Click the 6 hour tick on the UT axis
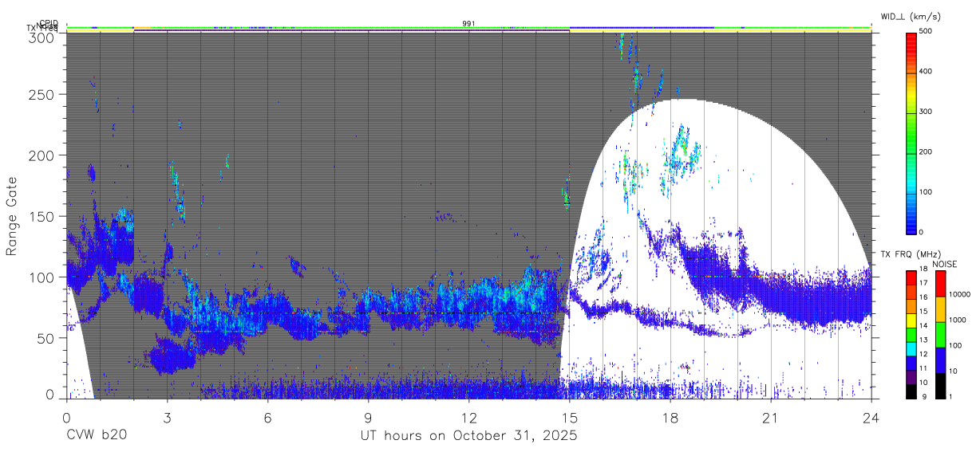 [267, 417]
